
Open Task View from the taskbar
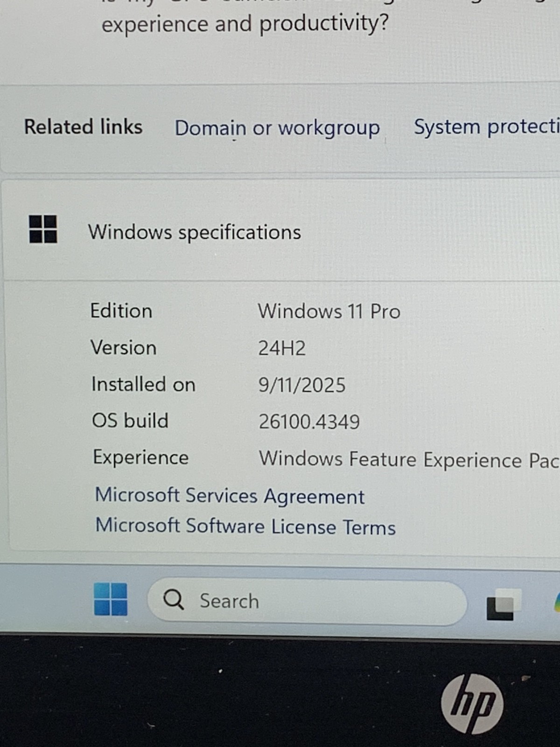pos(503,605)
